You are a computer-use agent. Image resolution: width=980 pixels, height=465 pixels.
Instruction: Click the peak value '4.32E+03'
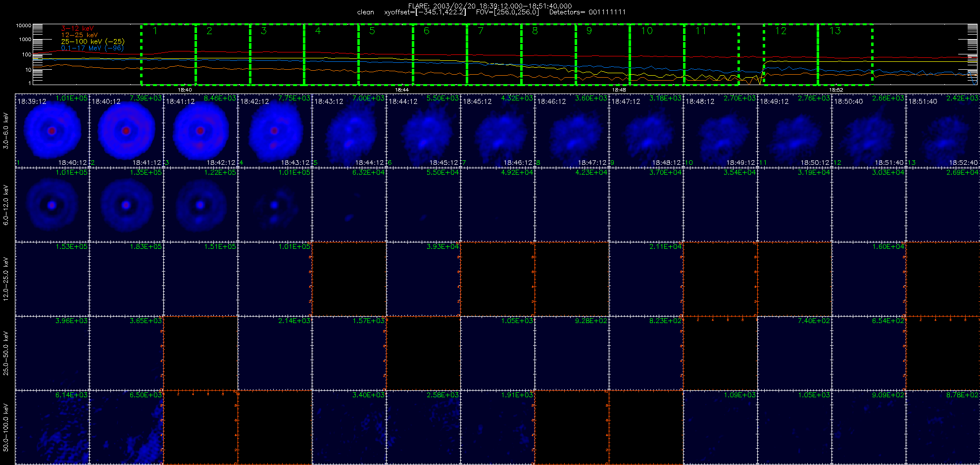[x=517, y=98]
